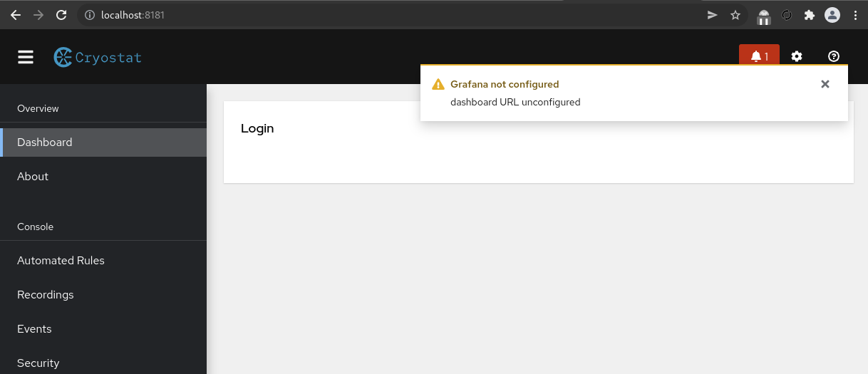Navigate to Automated Rules
Viewport: 868px width, 374px height.
[103, 261]
